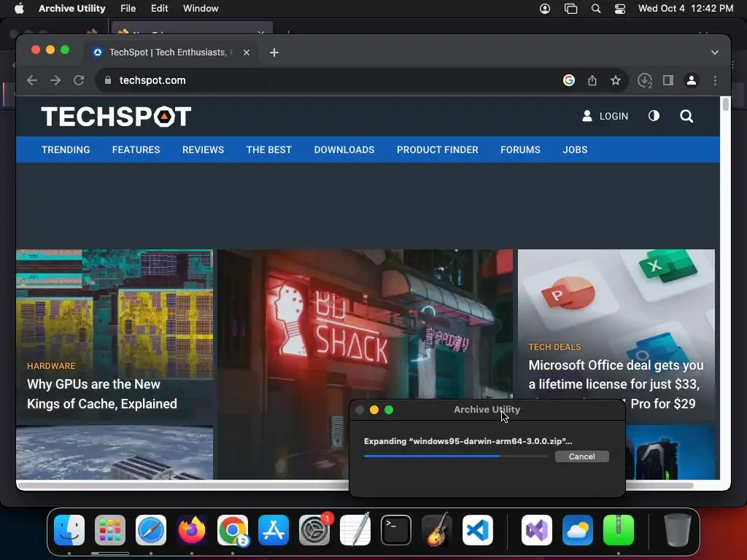Viewport: 747px width, 560px height.
Task: Open Chrome profile avatar
Action: pos(692,80)
